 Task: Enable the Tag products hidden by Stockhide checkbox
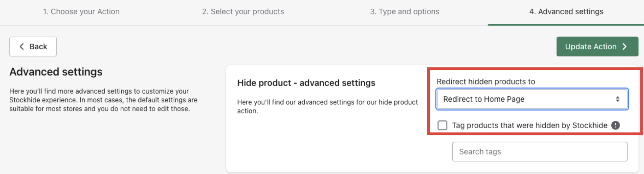(442, 125)
